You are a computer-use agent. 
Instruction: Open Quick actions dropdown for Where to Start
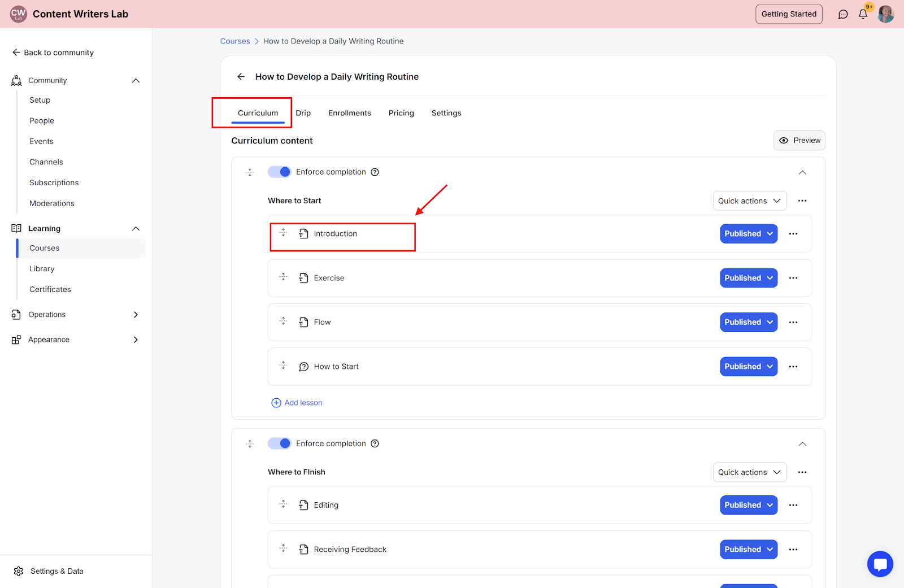pos(749,201)
